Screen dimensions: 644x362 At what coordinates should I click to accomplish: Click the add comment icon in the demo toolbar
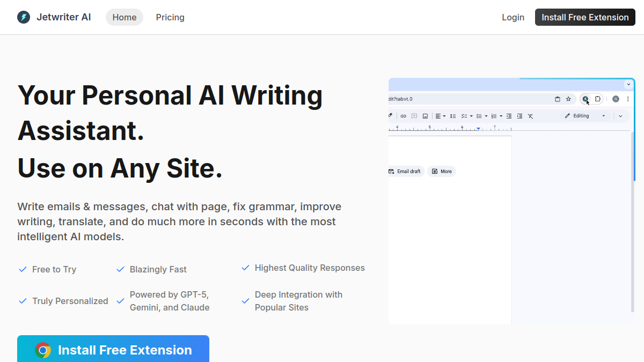[x=414, y=116]
